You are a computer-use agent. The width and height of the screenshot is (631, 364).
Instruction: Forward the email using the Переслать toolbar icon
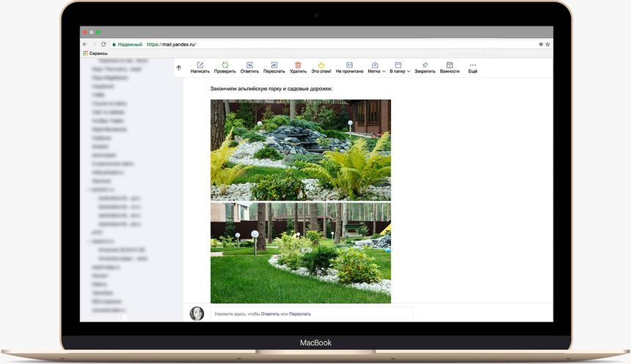274,66
